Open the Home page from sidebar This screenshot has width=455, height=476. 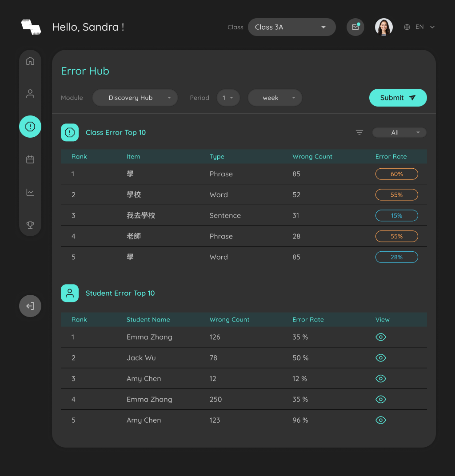tap(30, 61)
